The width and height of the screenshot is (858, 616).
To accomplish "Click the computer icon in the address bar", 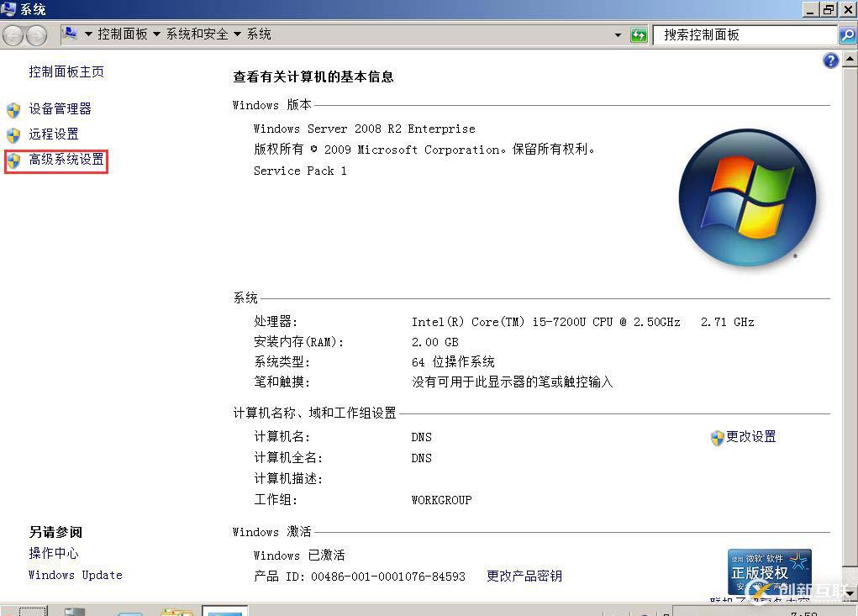I will coord(70,34).
